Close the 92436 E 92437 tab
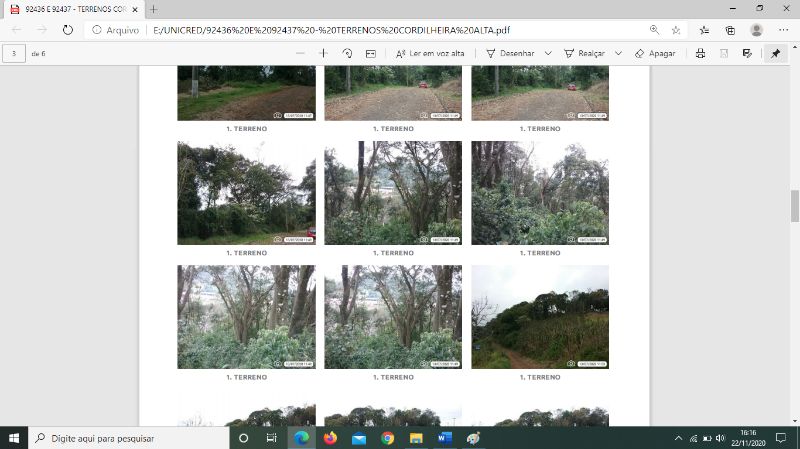800x449 pixels. [135, 9]
